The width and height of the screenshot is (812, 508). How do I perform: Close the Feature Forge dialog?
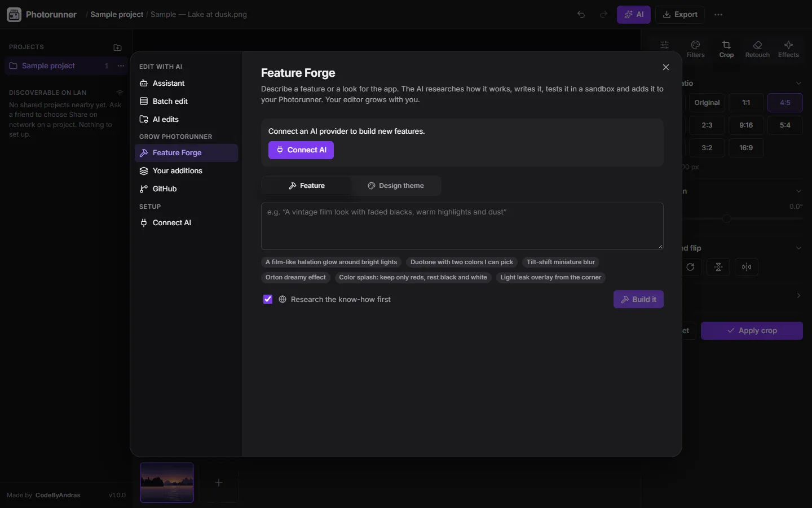666,67
